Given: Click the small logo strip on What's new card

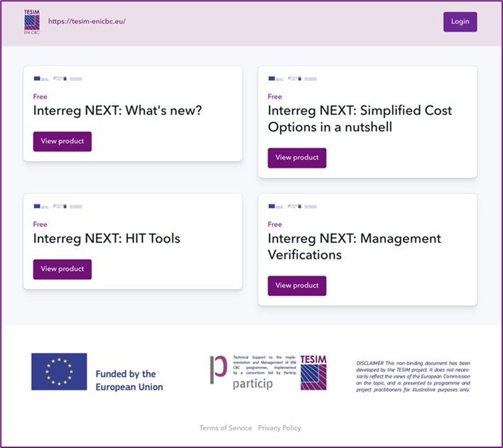Looking at the screenshot, I should coord(58,78).
